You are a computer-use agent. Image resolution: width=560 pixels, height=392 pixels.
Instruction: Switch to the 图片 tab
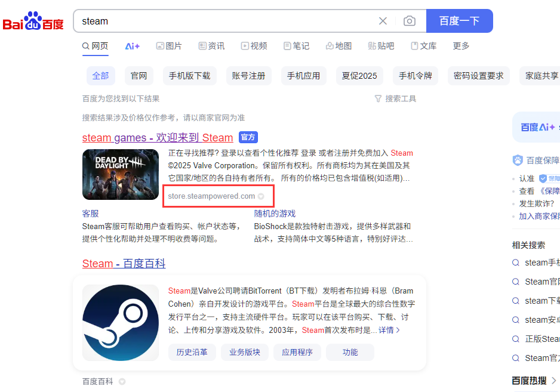(169, 46)
